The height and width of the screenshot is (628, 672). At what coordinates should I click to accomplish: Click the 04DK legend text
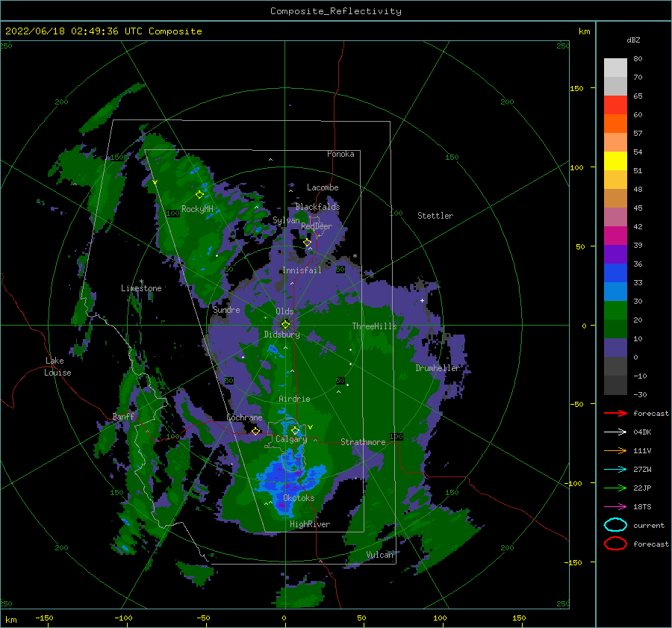(x=642, y=432)
